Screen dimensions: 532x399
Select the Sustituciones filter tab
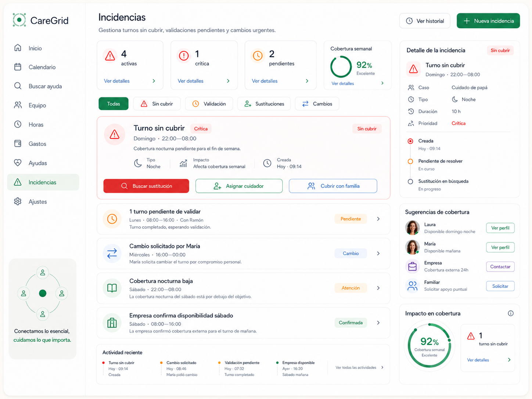tap(264, 104)
